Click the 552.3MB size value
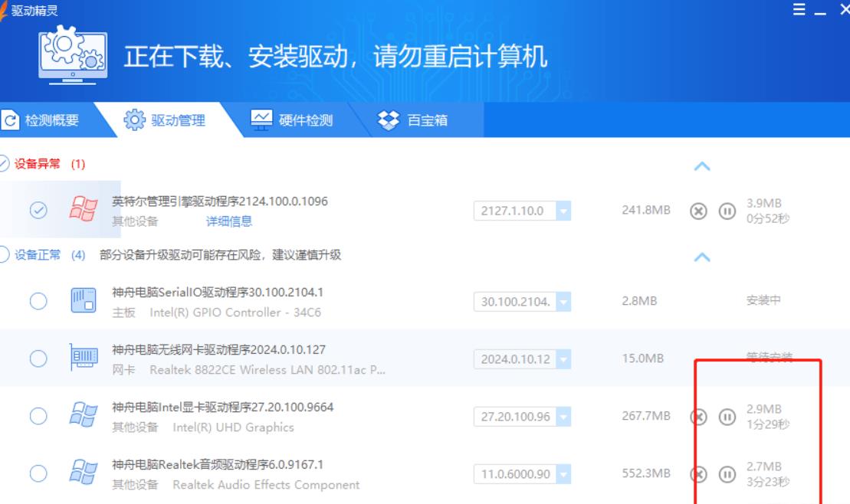 (646, 473)
